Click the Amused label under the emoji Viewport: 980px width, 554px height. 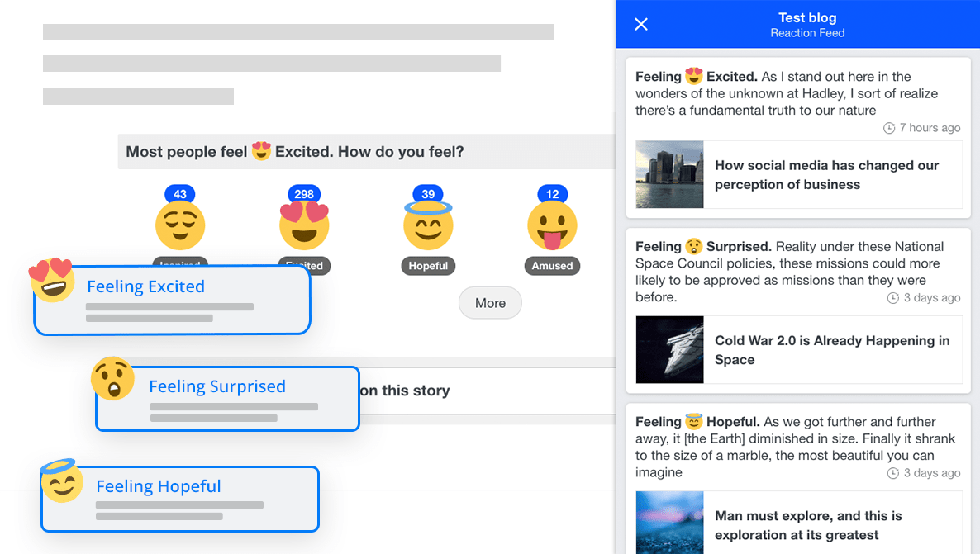[552, 266]
